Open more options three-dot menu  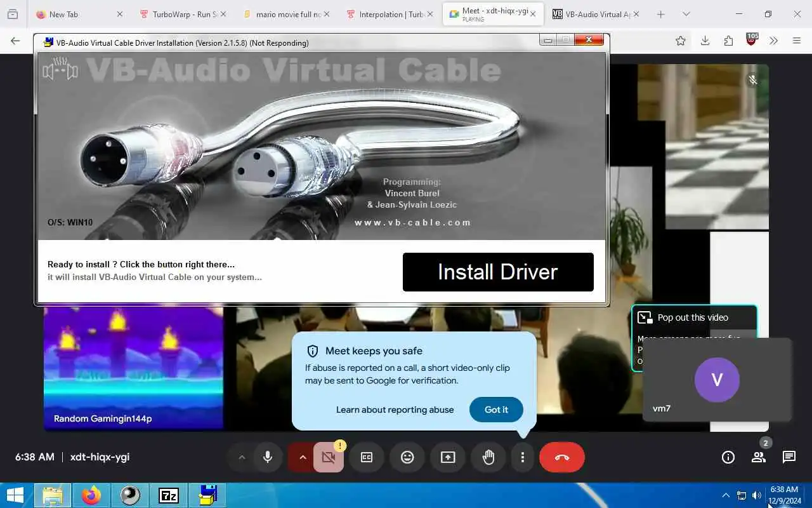522,457
